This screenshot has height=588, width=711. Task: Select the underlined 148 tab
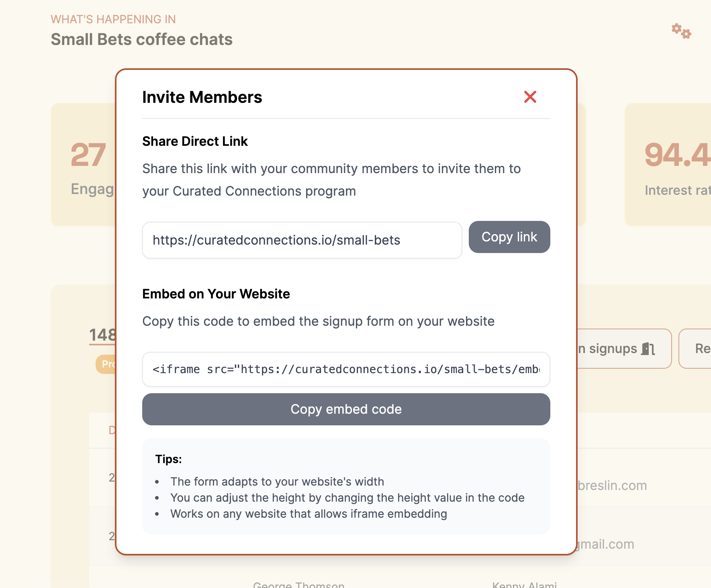(103, 335)
